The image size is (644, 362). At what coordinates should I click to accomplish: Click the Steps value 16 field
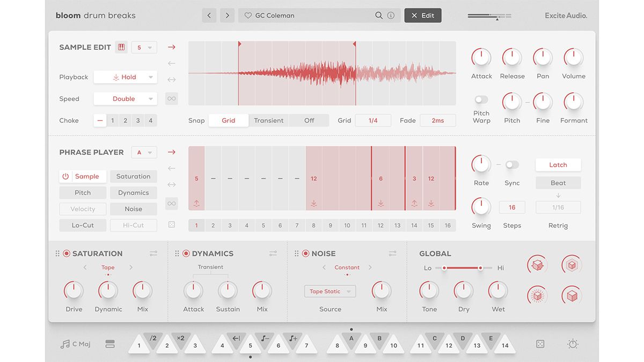click(512, 207)
